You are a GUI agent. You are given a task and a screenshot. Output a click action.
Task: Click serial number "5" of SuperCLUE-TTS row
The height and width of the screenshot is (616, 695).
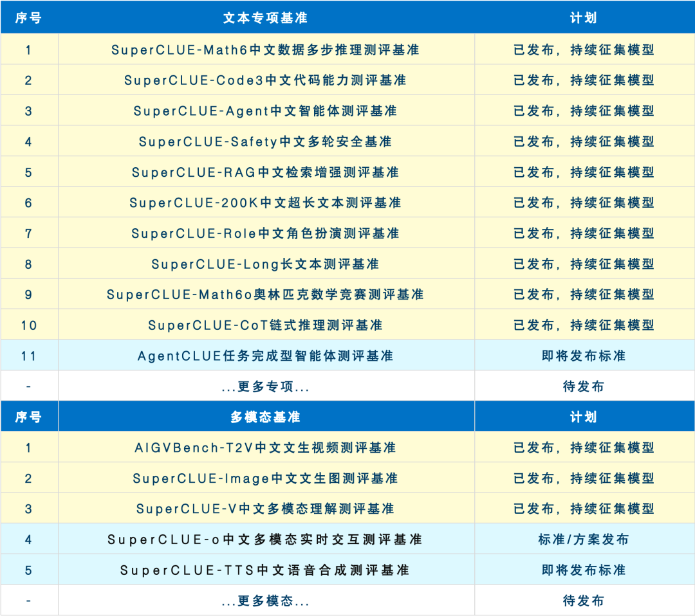29,570
